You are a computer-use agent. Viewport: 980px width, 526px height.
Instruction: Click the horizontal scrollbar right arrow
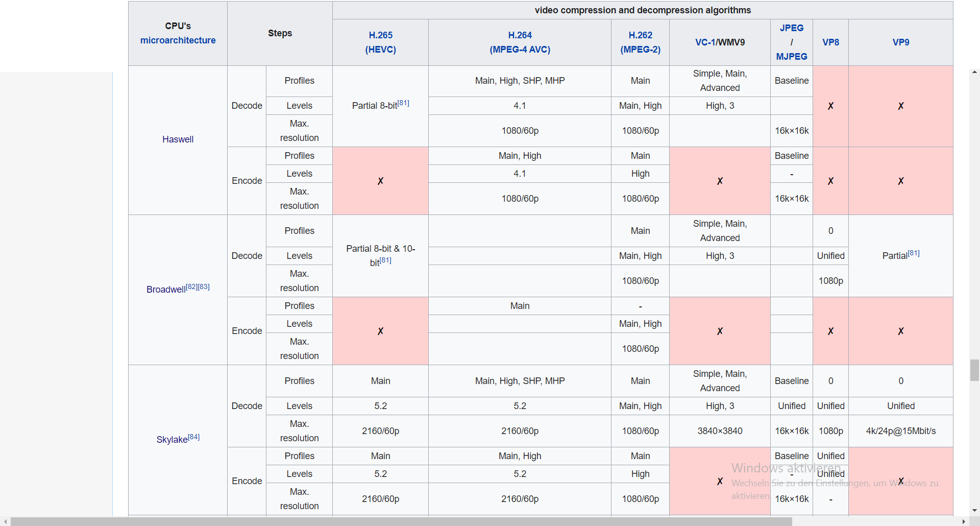coord(964,521)
